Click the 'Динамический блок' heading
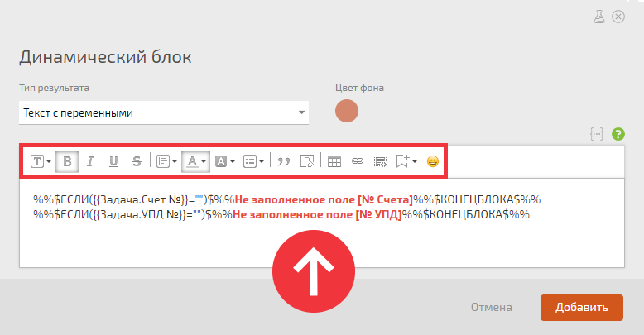 (x=105, y=56)
